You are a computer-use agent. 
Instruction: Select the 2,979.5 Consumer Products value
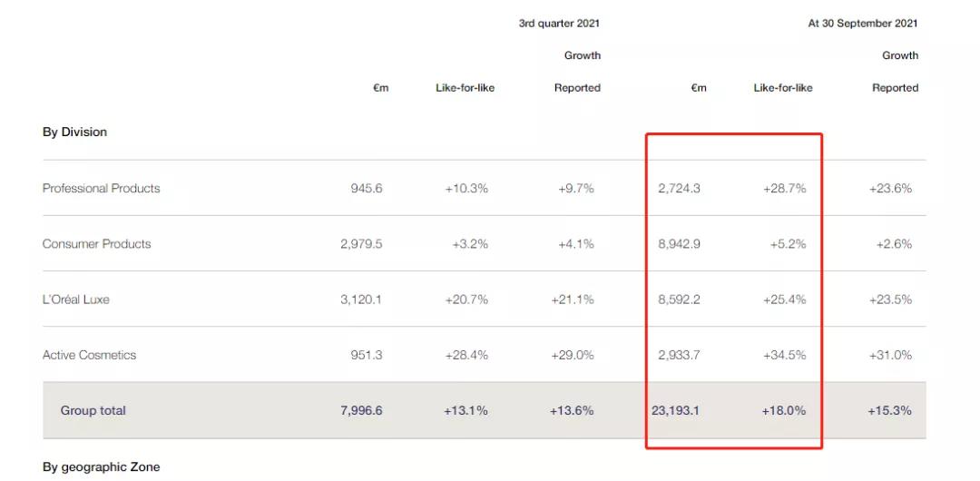pyautogui.click(x=361, y=244)
